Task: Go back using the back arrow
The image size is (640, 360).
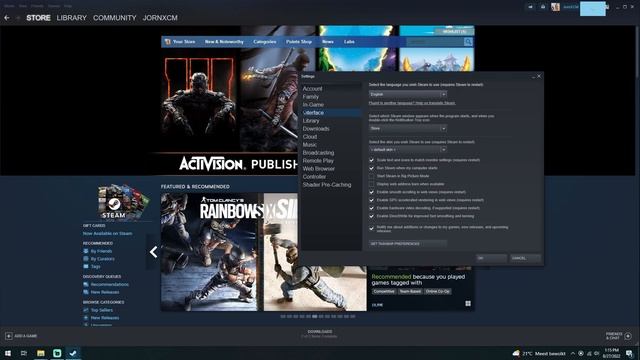Action: click(7, 18)
